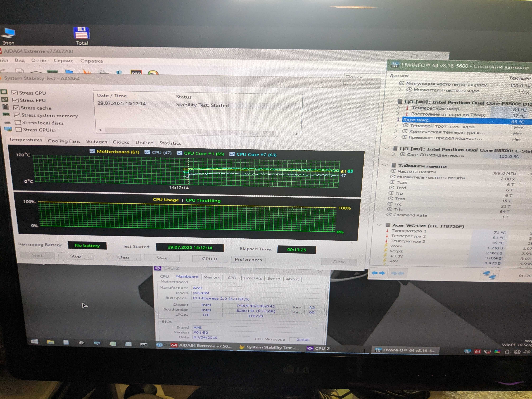Expand 'Расстояние от ядра до TjMAX' row
532x399 pixels.
398,113
